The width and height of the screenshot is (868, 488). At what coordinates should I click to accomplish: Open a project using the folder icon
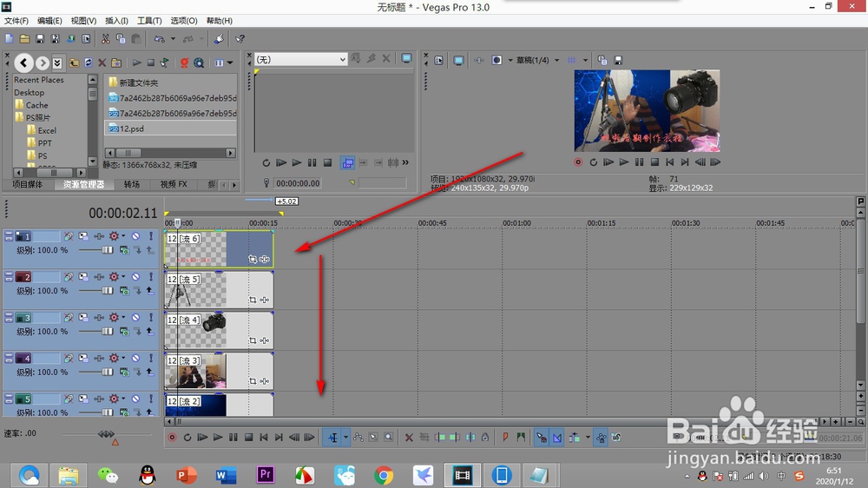point(24,39)
